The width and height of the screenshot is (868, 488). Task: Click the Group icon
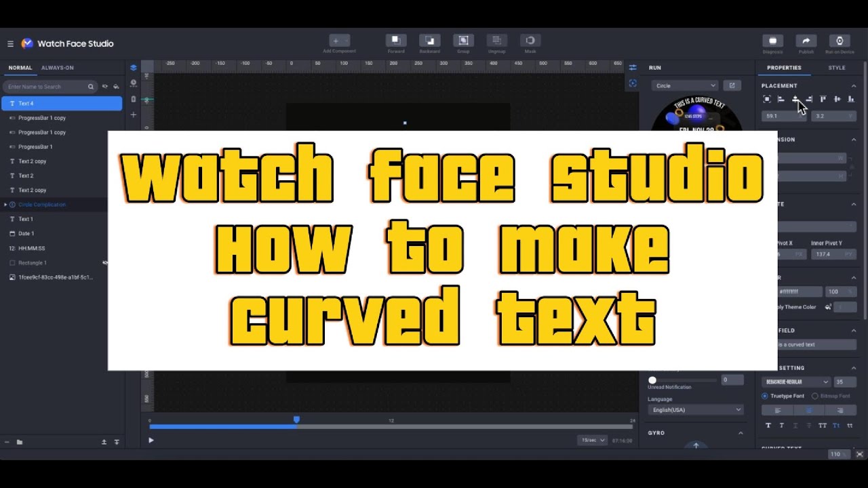pyautogui.click(x=463, y=41)
